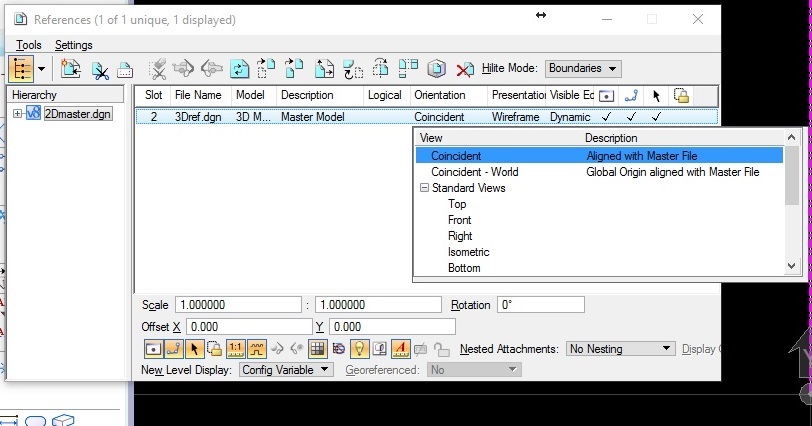Select the Bottom standard view
The image size is (812, 426).
click(x=464, y=268)
